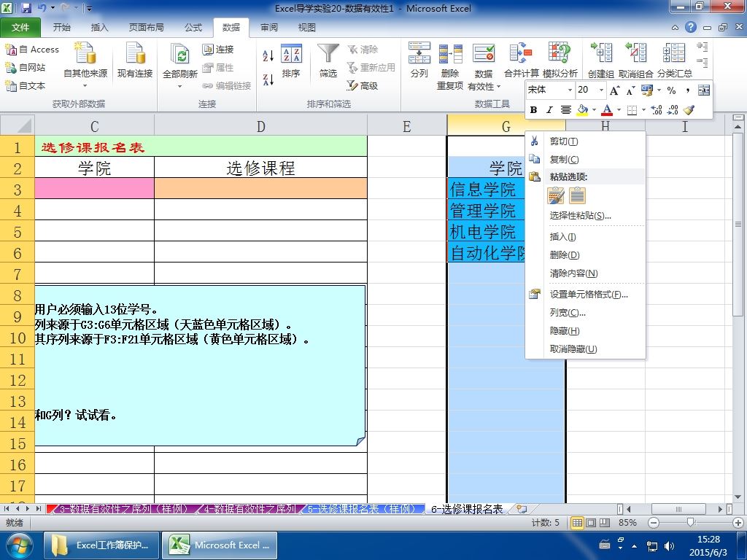Viewport: 747px width, 560px height.
Task: Click center alignment in mini toolbar
Action: click(565, 110)
